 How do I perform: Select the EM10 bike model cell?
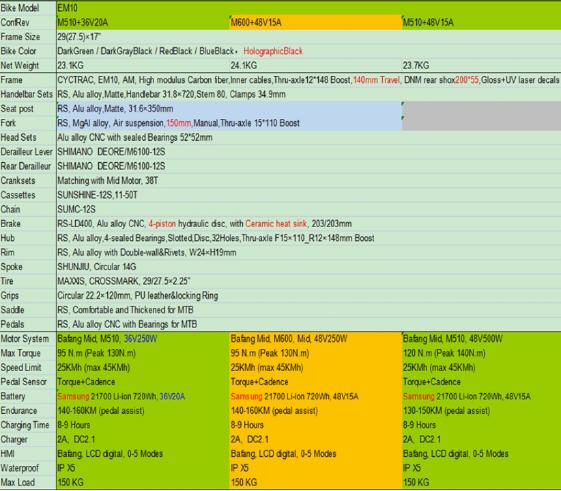coord(308,8)
